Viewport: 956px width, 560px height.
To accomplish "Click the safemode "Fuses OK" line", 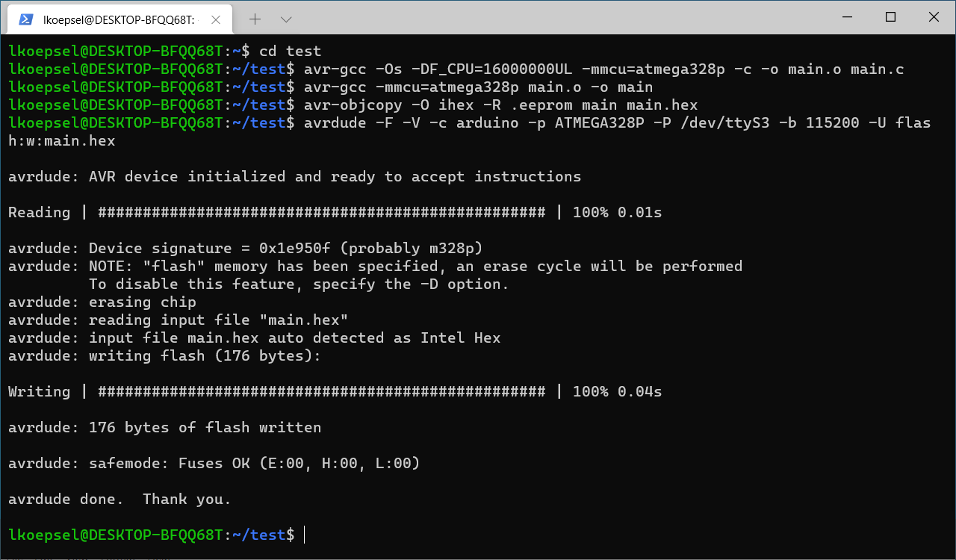I will tap(214, 463).
